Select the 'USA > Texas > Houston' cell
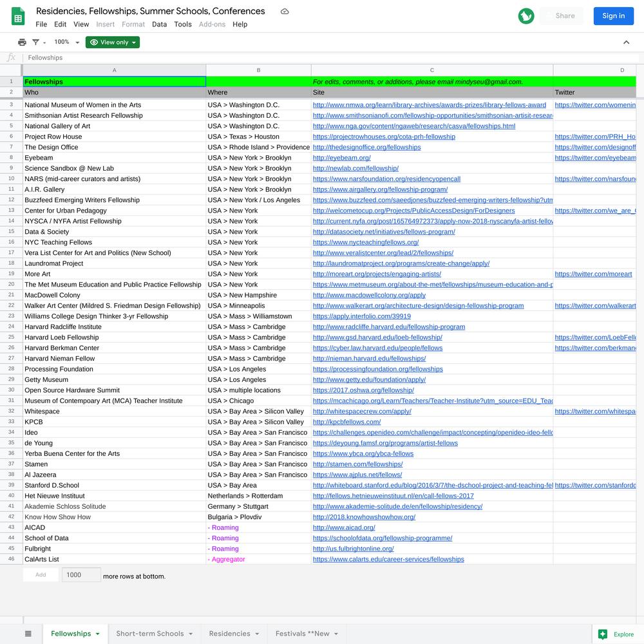 tap(258, 137)
